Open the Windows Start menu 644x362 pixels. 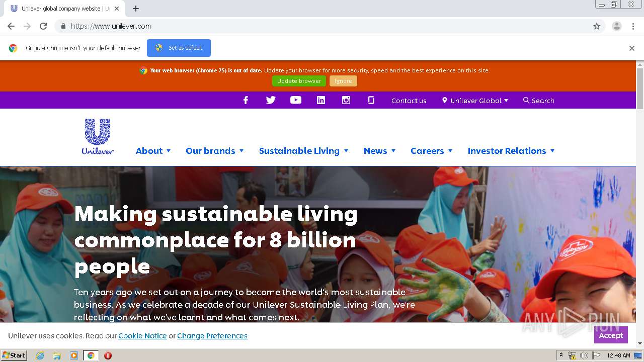coord(14,355)
